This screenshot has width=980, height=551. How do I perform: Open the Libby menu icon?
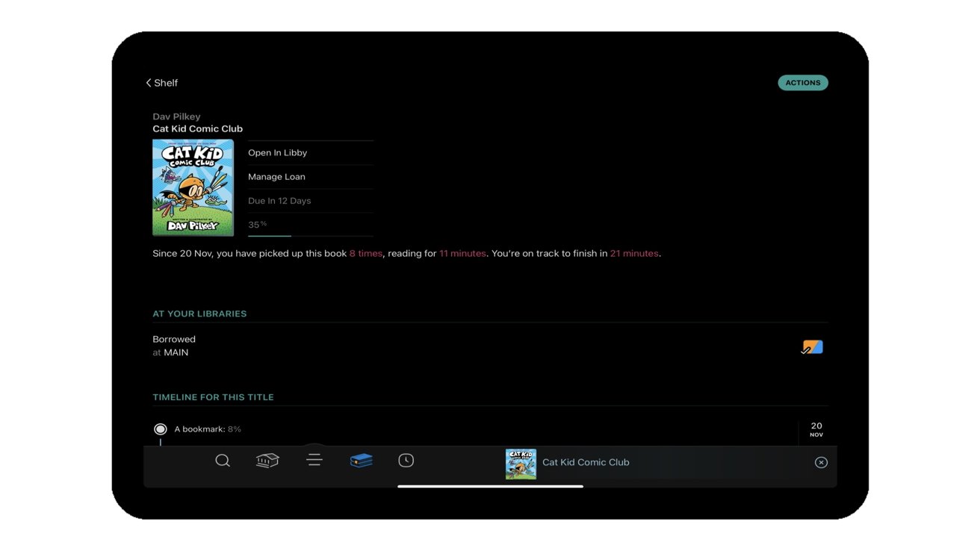pos(314,460)
